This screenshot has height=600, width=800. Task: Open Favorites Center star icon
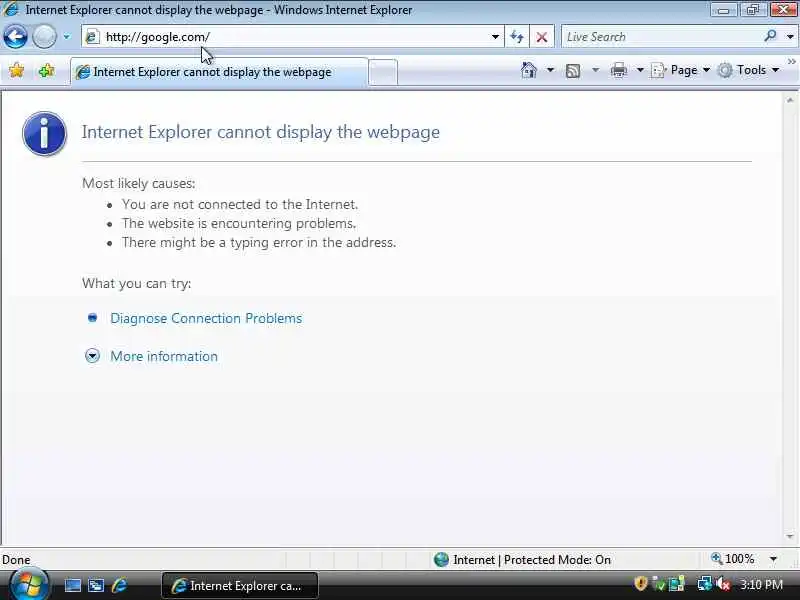16,70
